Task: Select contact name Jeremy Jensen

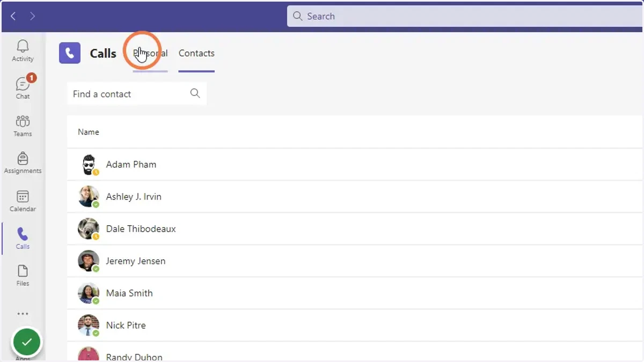Action: (x=136, y=261)
